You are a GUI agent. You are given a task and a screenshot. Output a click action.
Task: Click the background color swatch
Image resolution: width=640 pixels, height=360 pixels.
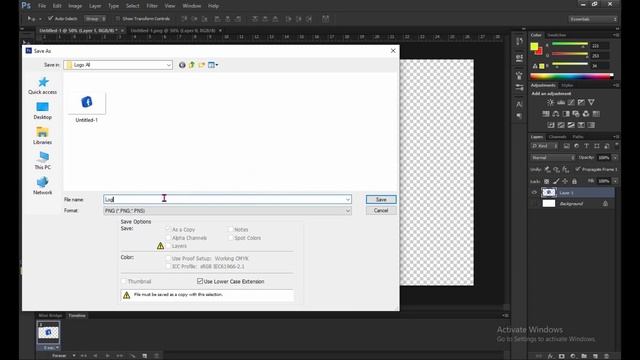(x=540, y=51)
